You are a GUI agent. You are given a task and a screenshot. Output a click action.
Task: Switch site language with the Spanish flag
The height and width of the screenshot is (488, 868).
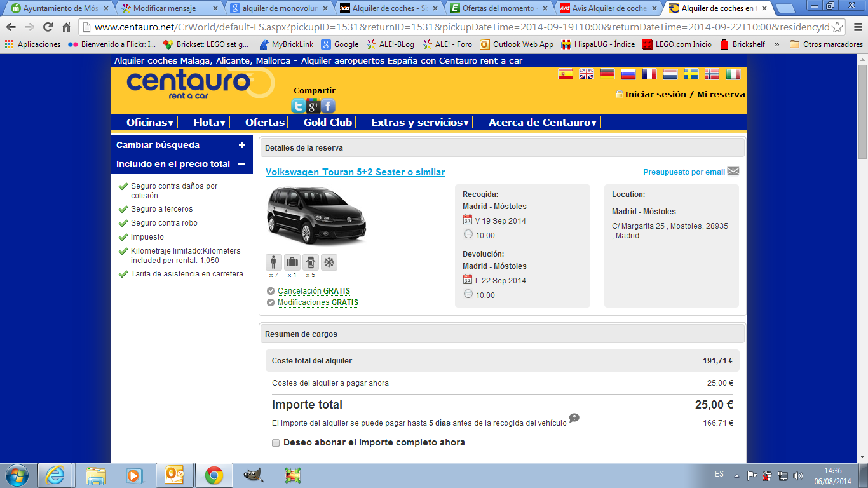566,74
